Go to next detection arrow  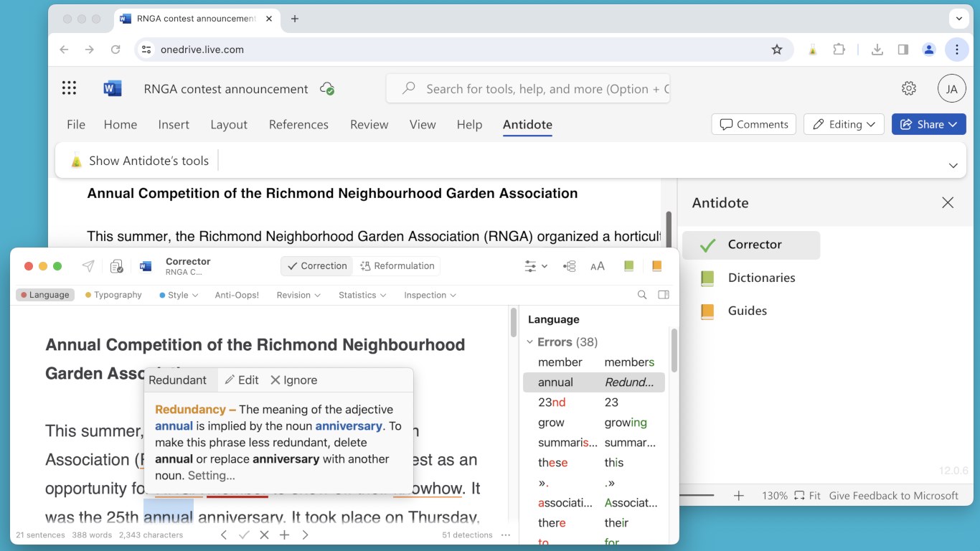click(x=305, y=535)
